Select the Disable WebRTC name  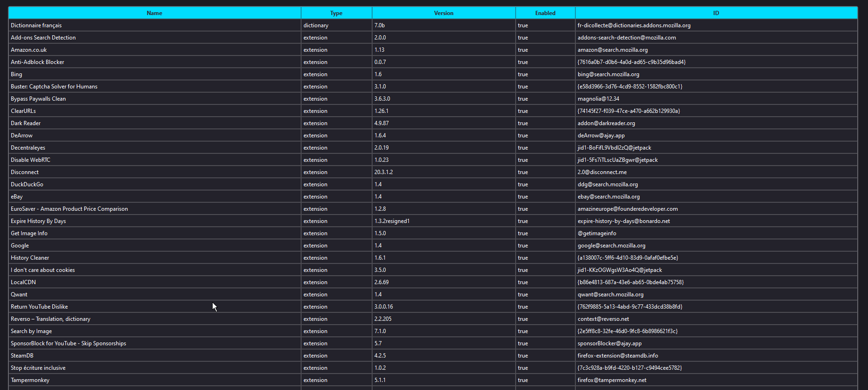pyautogui.click(x=154, y=160)
